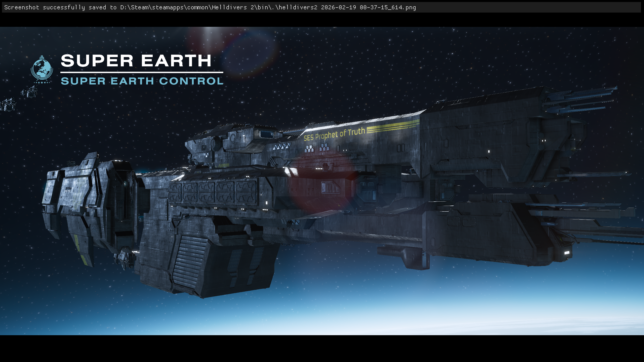Viewport: 644px width, 362px height.
Task: Click the white divider line under the title
Action: [142, 72]
